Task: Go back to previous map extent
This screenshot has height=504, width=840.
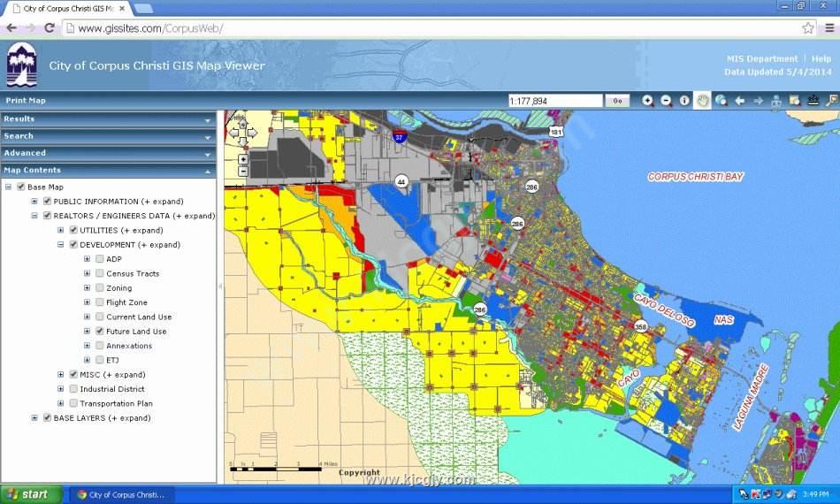Action: coord(740,101)
